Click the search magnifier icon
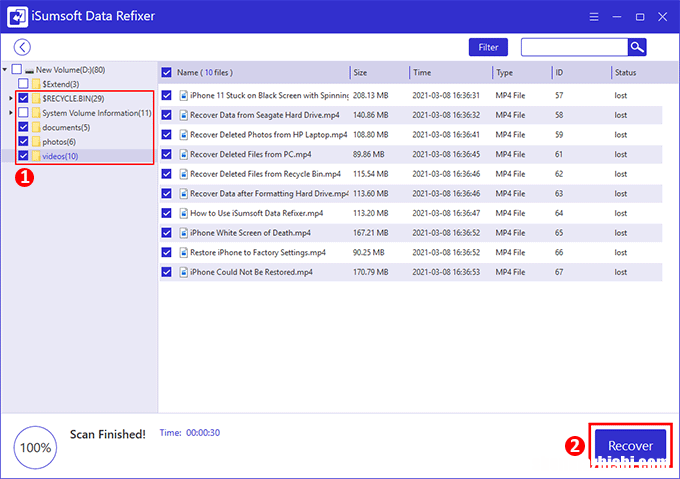The width and height of the screenshot is (680, 479). click(637, 47)
